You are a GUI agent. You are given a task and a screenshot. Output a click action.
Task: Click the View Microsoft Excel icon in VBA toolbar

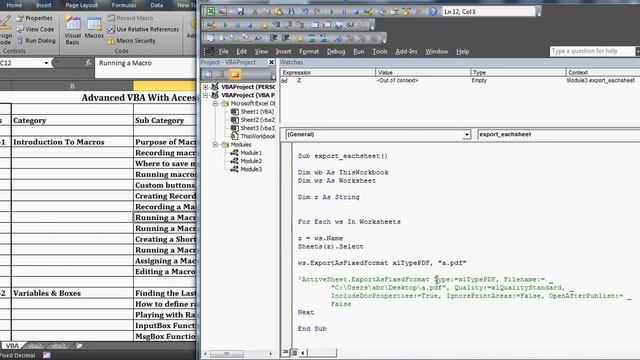tap(211, 11)
